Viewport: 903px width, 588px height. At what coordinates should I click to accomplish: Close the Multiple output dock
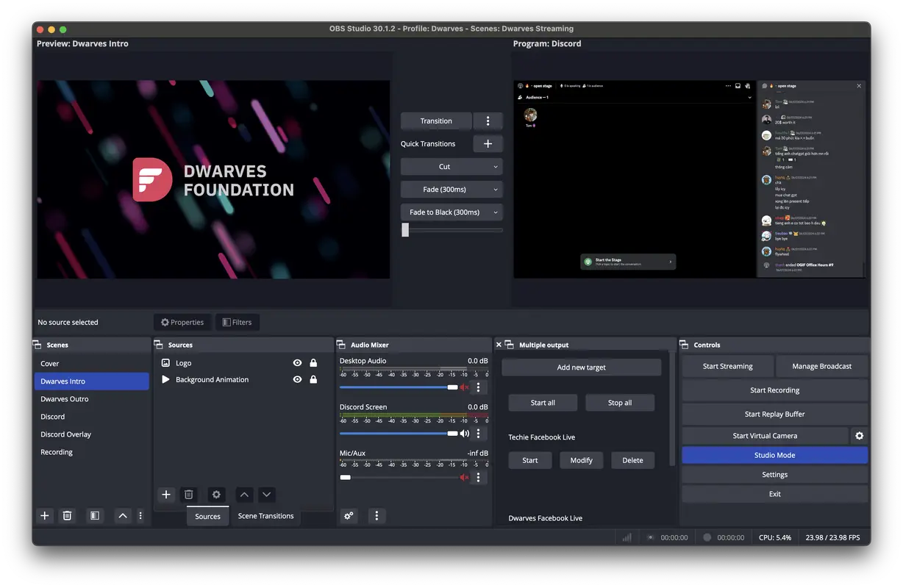499,345
